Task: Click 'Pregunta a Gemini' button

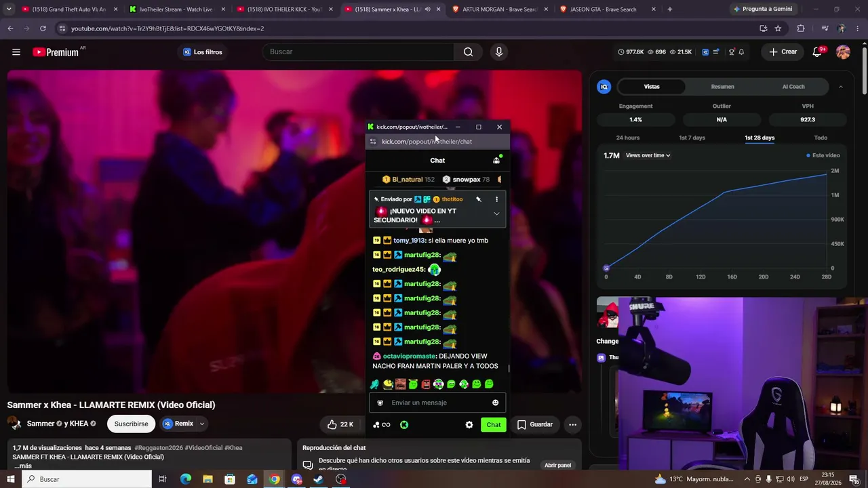Action: 762,9
